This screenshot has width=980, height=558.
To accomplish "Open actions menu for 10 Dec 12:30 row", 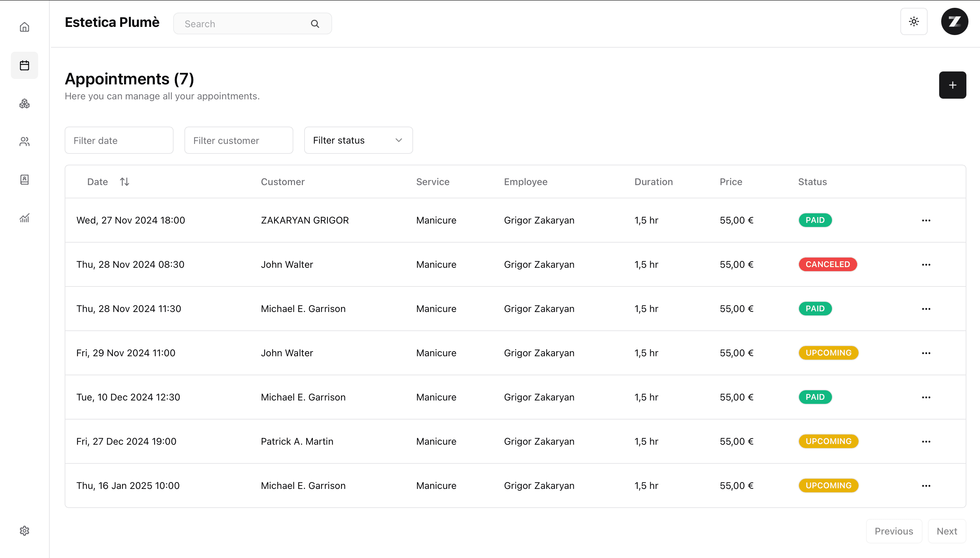I will (x=926, y=397).
